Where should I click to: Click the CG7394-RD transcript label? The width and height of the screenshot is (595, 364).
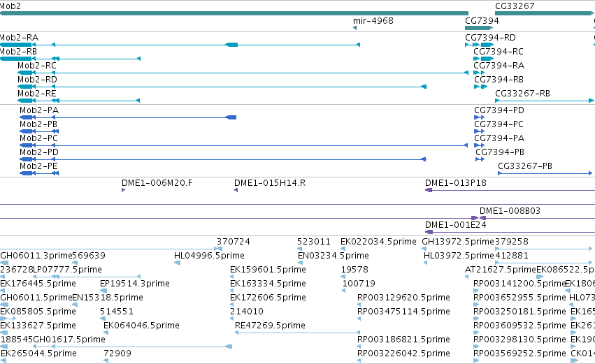(490, 38)
